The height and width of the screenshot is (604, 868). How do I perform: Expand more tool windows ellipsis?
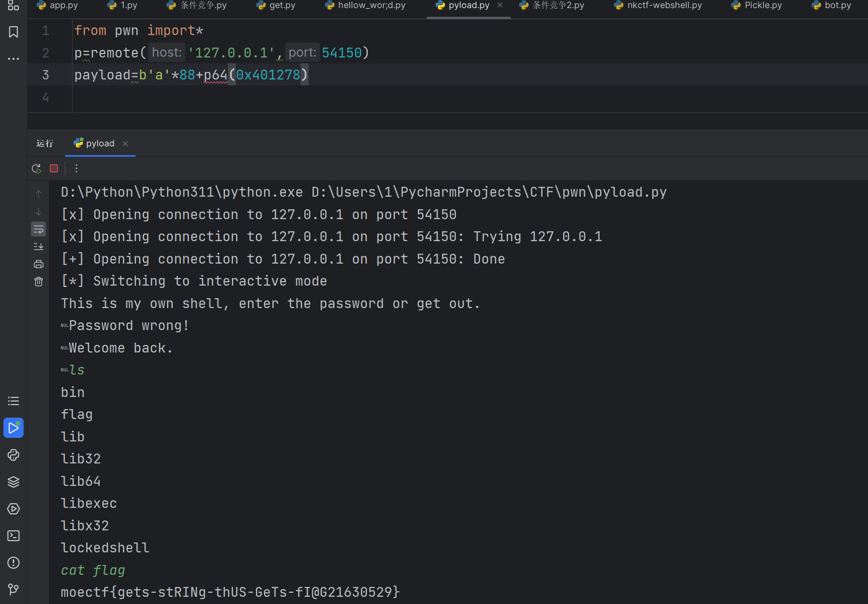click(x=13, y=59)
